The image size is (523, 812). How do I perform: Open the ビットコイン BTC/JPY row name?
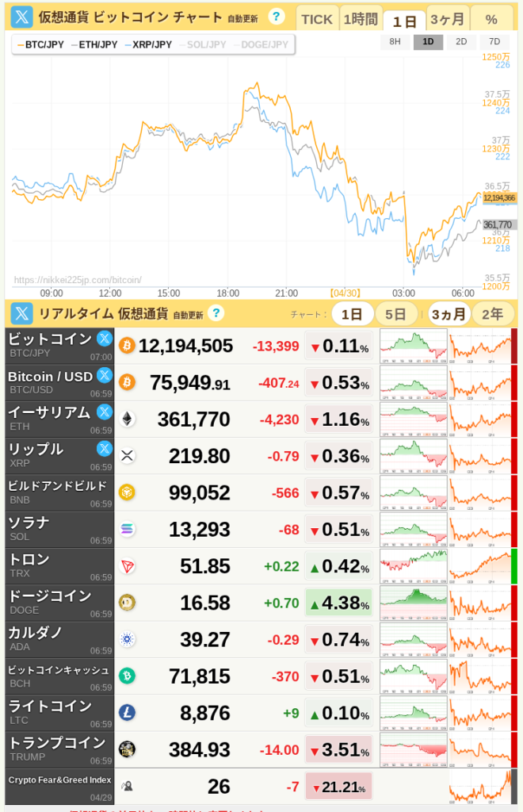50,339
